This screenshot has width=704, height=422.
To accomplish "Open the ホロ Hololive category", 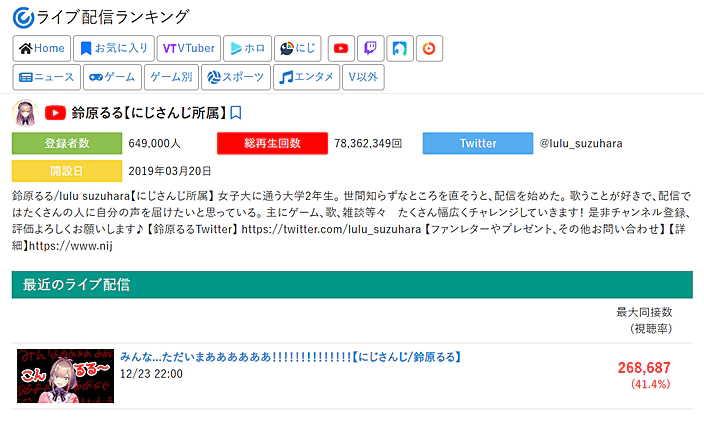I will pos(247,48).
